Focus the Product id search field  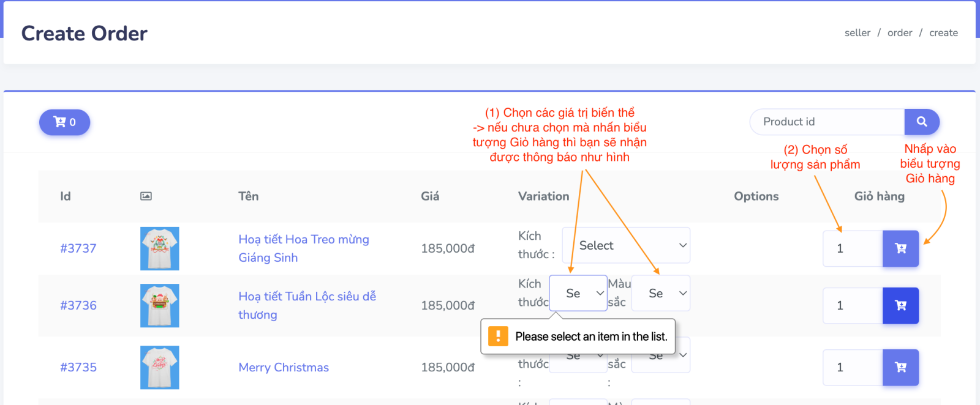pos(827,122)
